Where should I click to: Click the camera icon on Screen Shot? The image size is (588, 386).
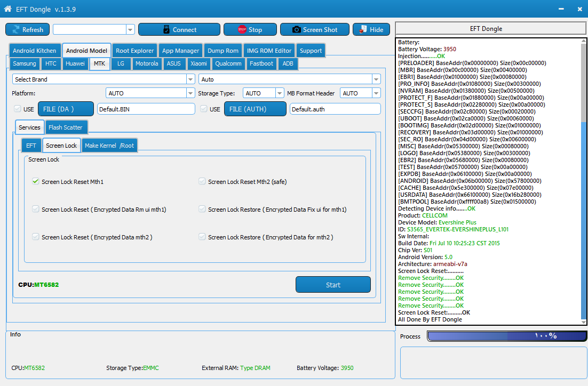point(296,29)
